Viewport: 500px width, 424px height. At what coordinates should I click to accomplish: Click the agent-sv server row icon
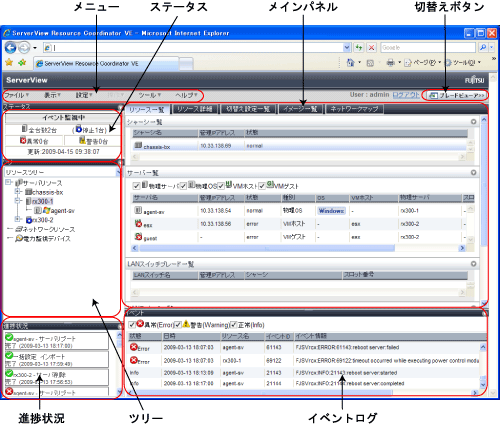click(138, 210)
